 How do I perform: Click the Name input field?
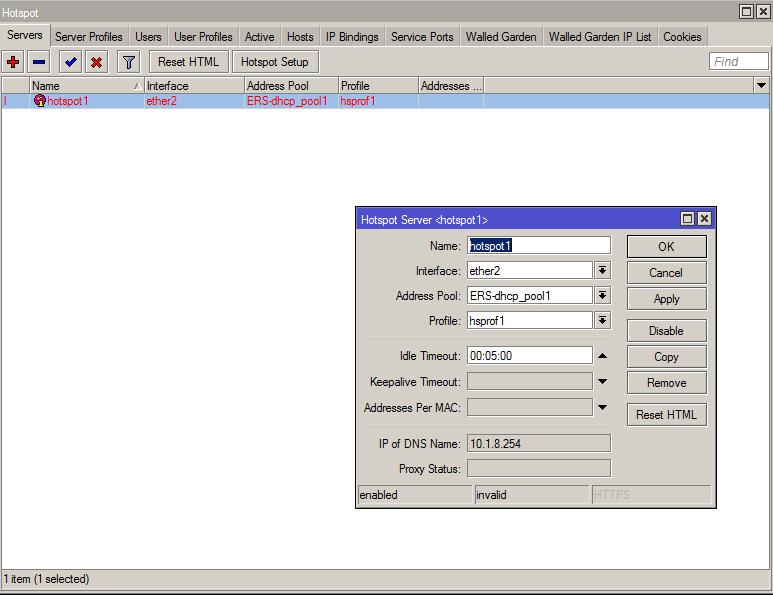point(538,245)
